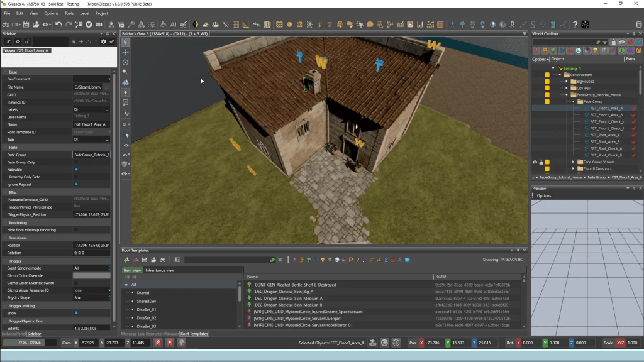This screenshot has width=644, height=362.
Task: Click the AI toolbar icon
Action: (173, 25)
